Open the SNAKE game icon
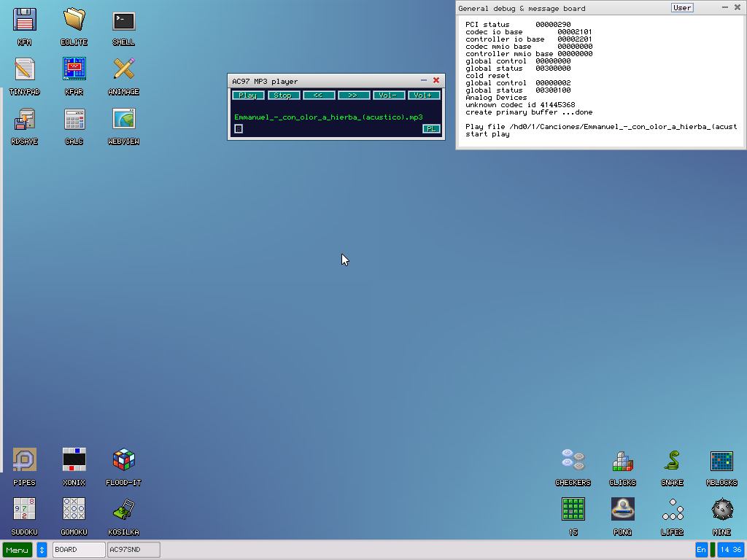This screenshot has width=747, height=560. pos(672,460)
